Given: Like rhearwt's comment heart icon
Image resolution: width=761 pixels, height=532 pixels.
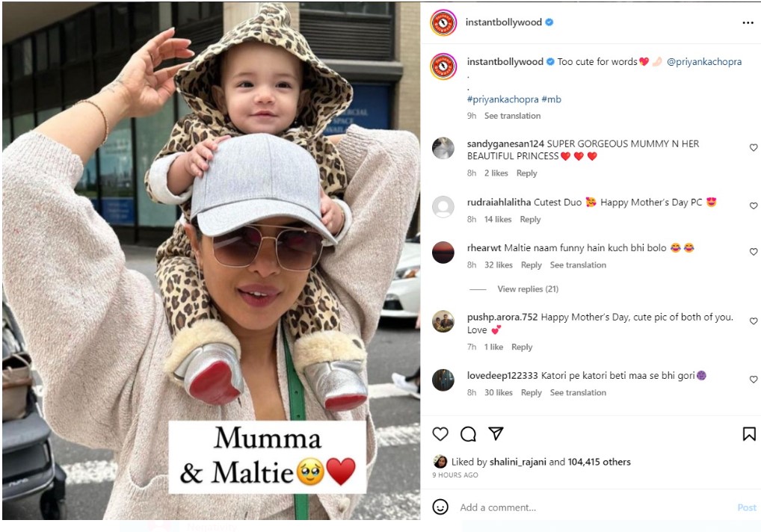Looking at the screenshot, I should pyautogui.click(x=754, y=252).
